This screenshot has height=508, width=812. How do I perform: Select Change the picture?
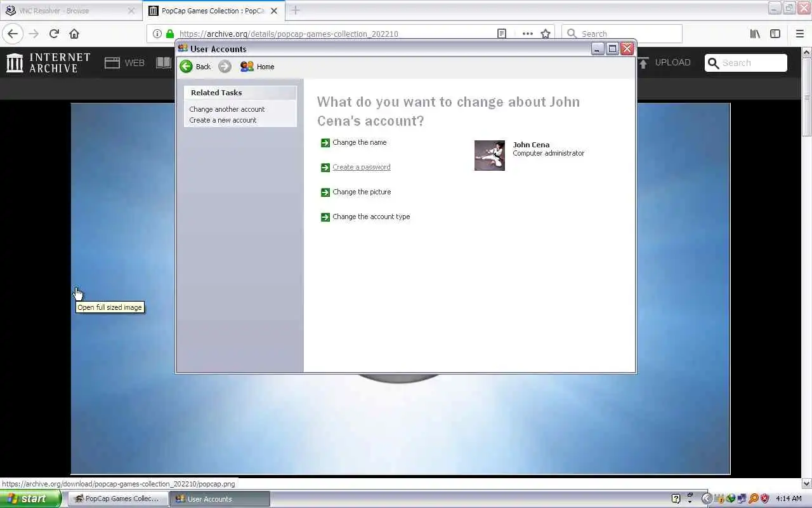coord(362,192)
